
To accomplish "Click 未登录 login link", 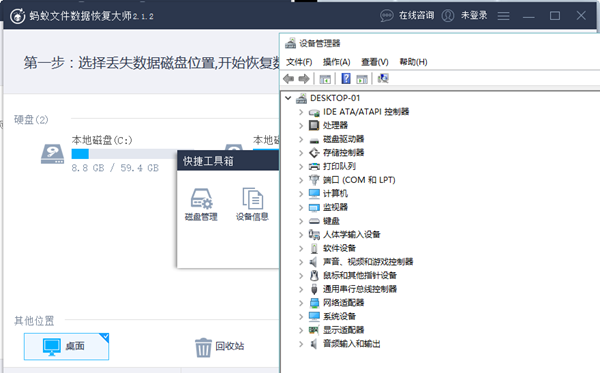I will [x=474, y=15].
